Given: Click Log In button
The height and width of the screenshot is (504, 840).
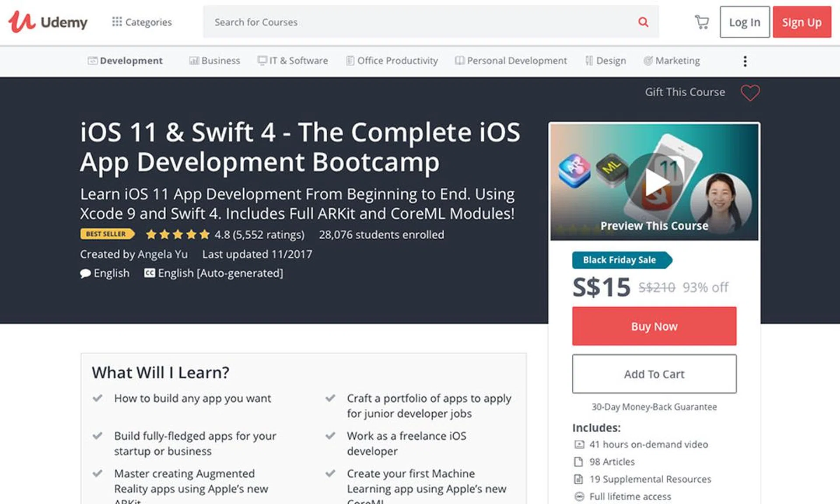Looking at the screenshot, I should click(744, 22).
